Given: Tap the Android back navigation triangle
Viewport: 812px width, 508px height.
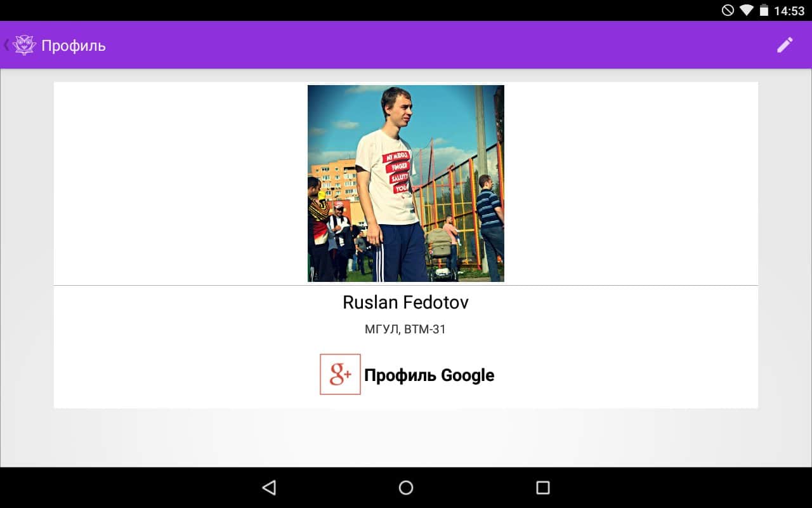Looking at the screenshot, I should (269, 487).
